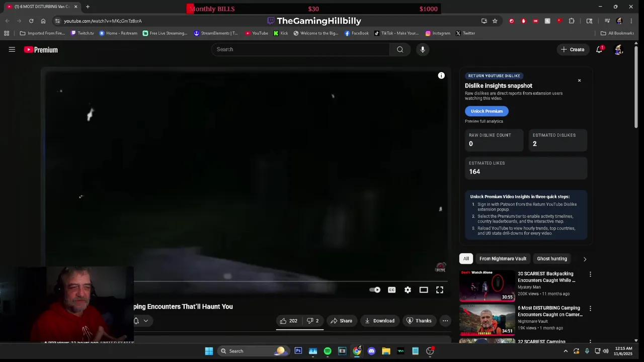The width and height of the screenshot is (644, 362).
Task: Open YouTube notifications bell
Action: tap(599, 49)
